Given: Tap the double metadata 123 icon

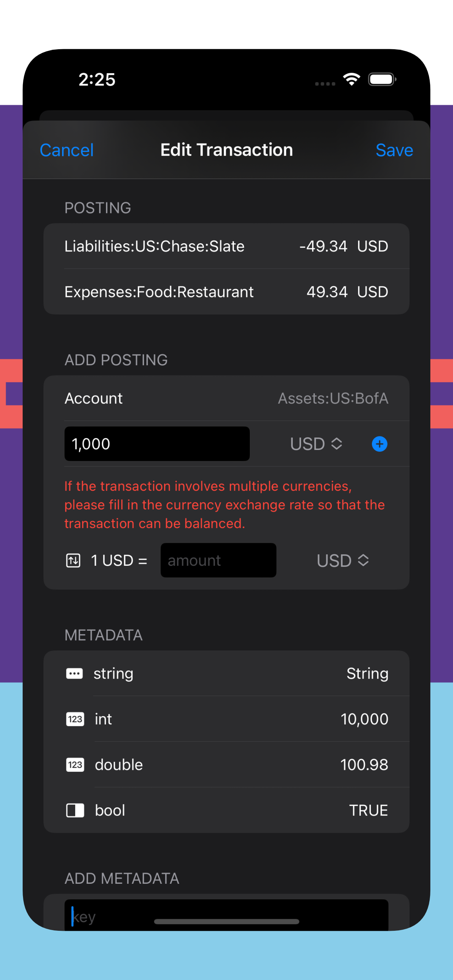Looking at the screenshot, I should (75, 765).
